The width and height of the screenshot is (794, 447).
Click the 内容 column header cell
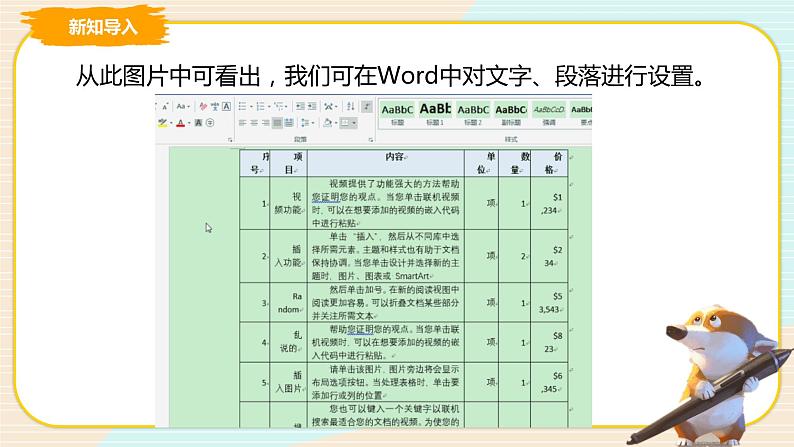pyautogui.click(x=386, y=163)
